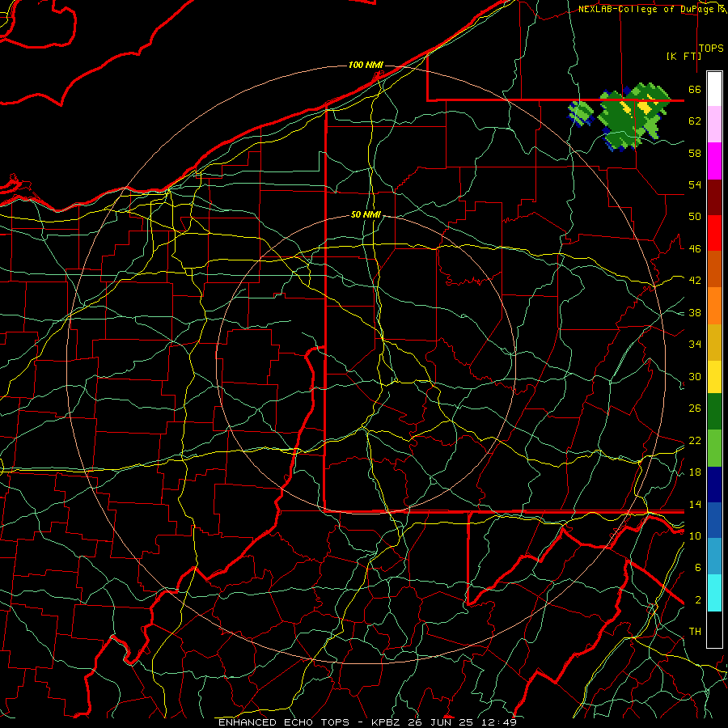The image size is (728, 728).
Task: Click the sky blue legend segment
Action: [714, 557]
